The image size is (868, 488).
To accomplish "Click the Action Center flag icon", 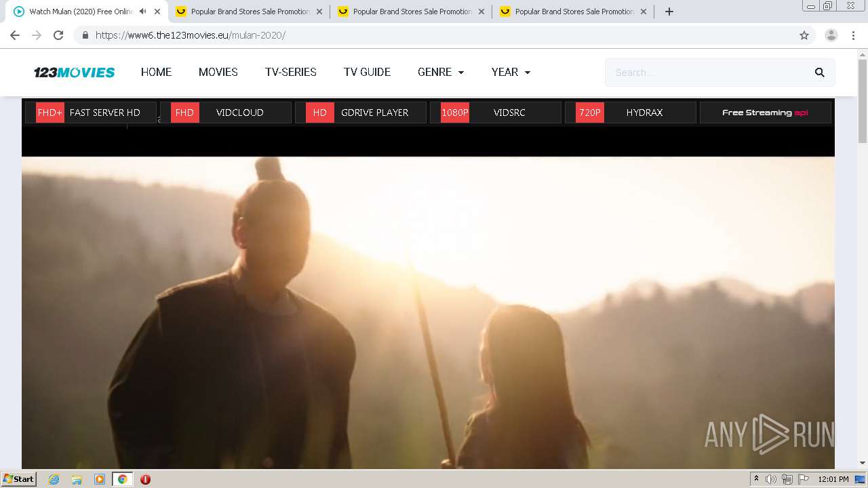I will point(803,479).
